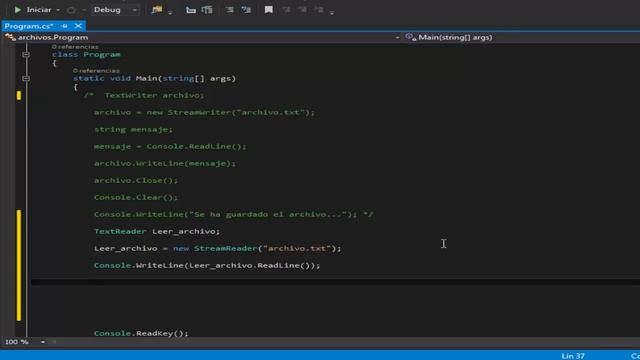The width and height of the screenshot is (640, 360).
Task: Collapse the static void Main outline block
Action: point(26,78)
